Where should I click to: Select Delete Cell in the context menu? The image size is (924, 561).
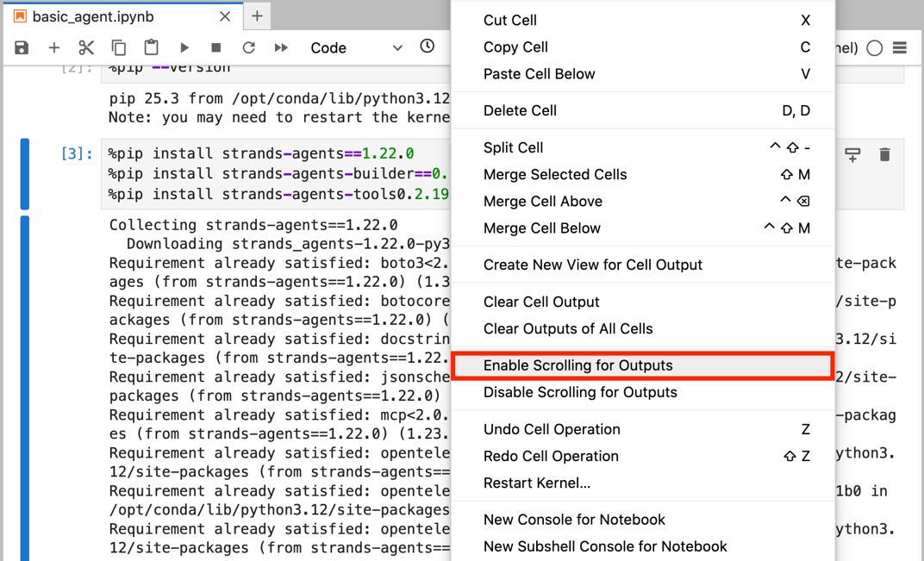(x=643, y=110)
